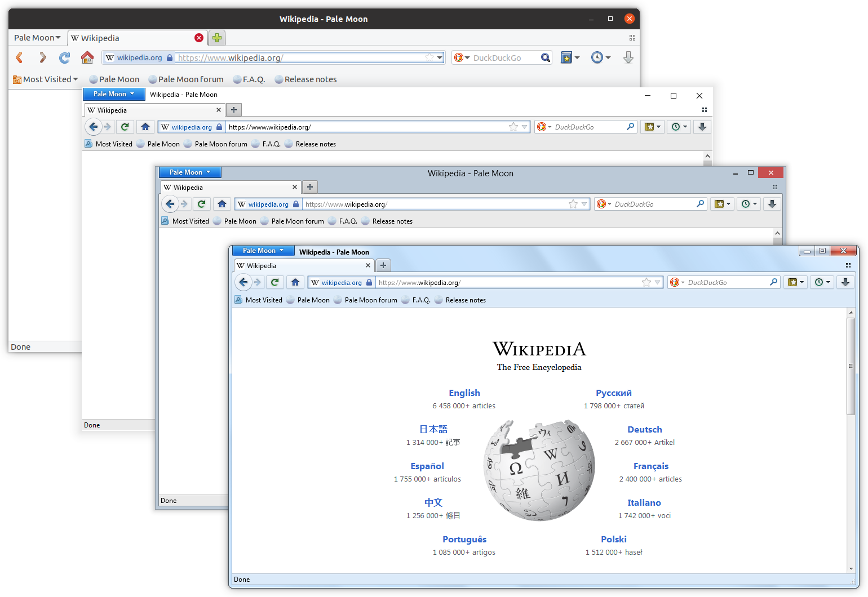Click the Most Visited folder in dark-titled window
The image size is (868, 597).
tap(46, 79)
